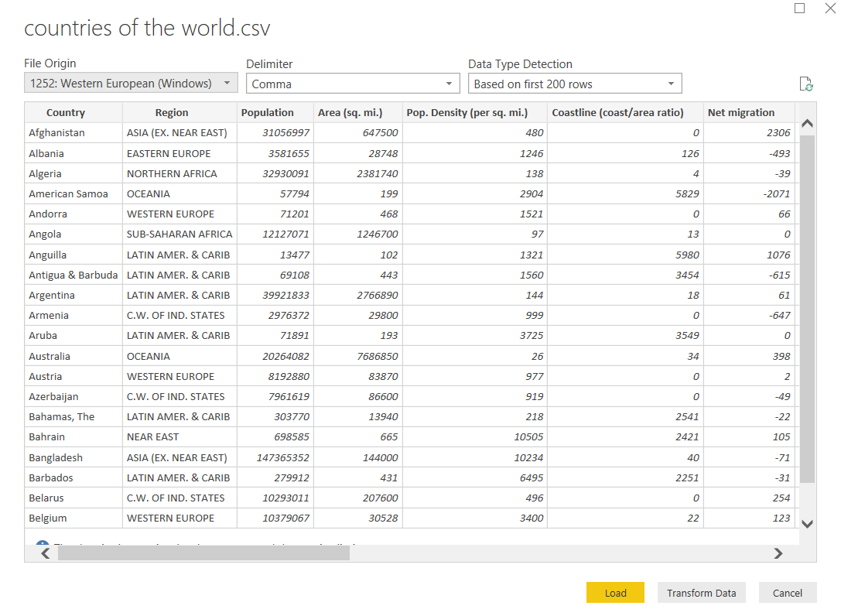Maximize the import dialog window
Image resolution: width=841 pixels, height=616 pixels.
800,8
